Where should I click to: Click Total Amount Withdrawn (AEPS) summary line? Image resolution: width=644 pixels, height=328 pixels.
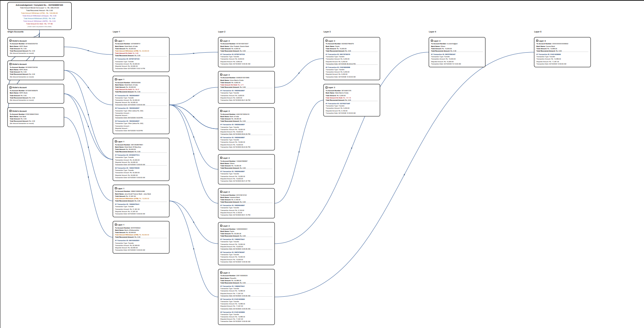(40, 21)
